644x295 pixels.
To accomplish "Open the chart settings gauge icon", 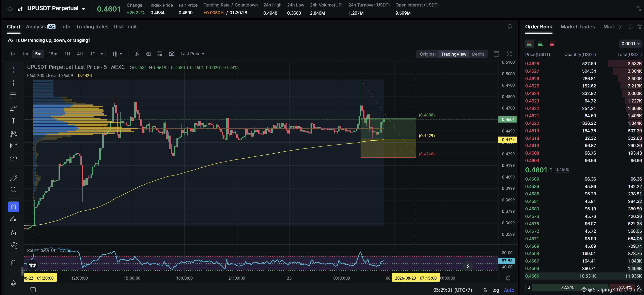I will click(x=149, y=54).
